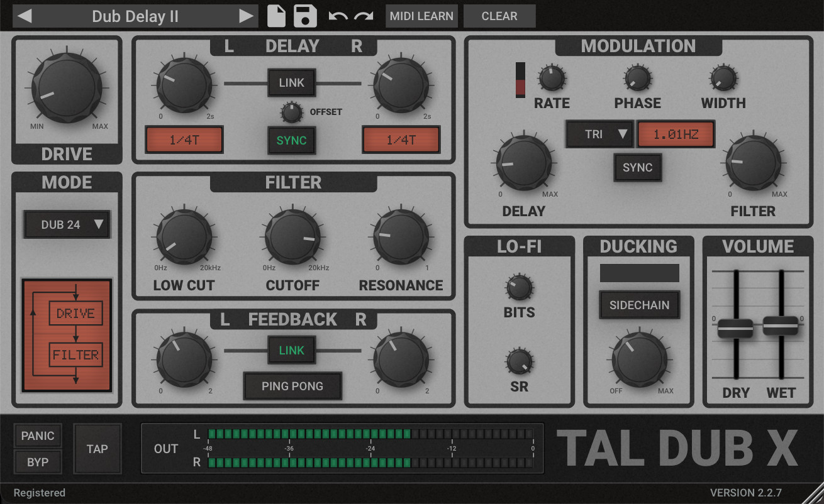Open the TRI waveform dropdown
This screenshot has height=504, width=824.
tap(599, 134)
